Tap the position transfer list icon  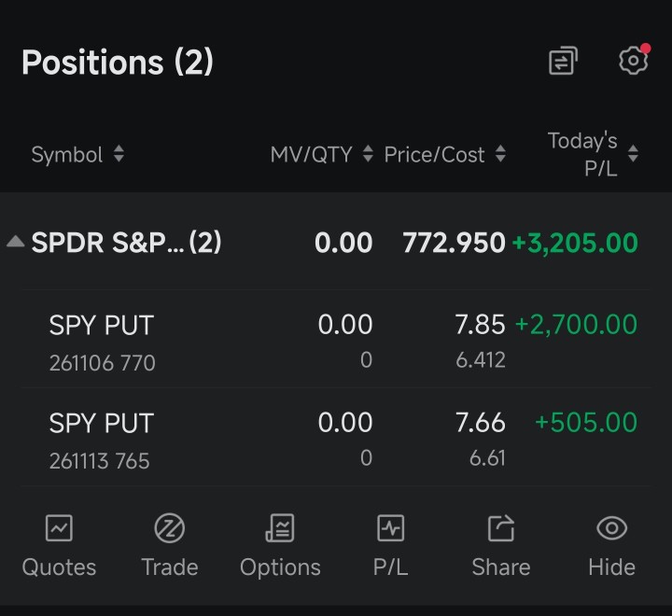click(x=563, y=61)
